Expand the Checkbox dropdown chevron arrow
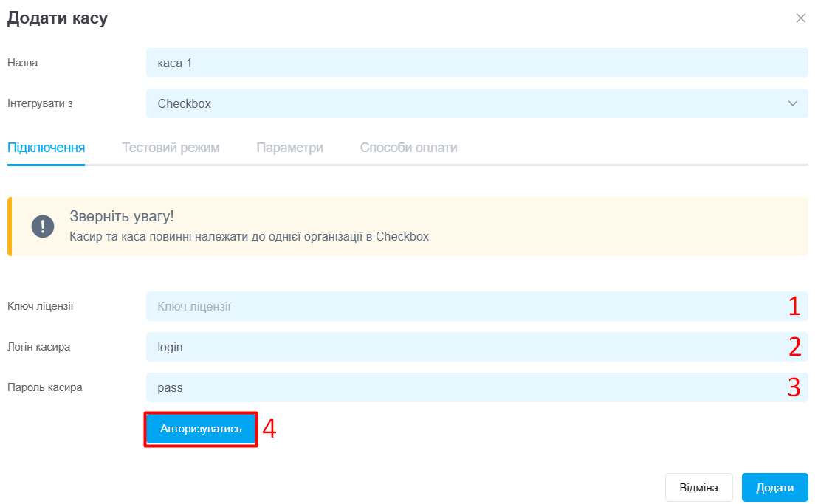 792,103
